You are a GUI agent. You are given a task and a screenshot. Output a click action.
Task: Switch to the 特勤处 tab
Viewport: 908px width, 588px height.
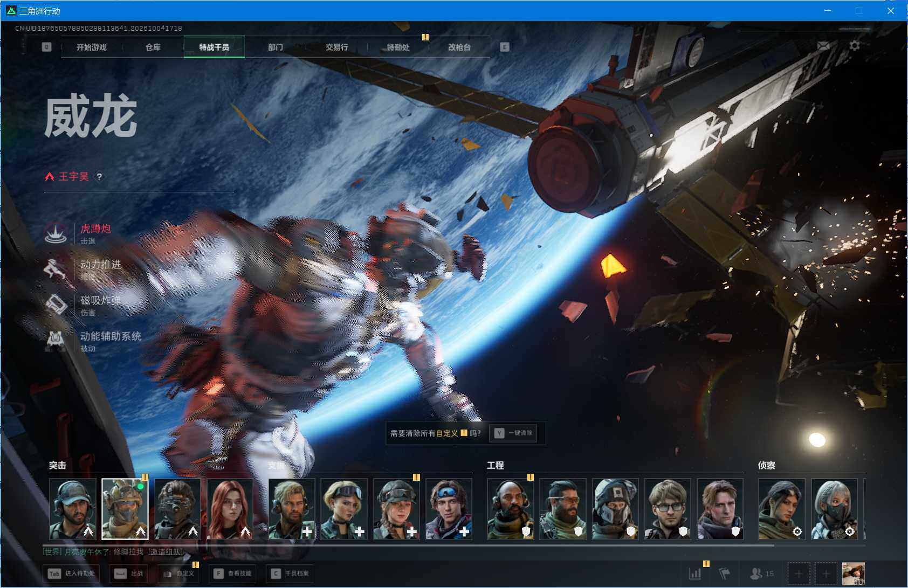tap(398, 47)
